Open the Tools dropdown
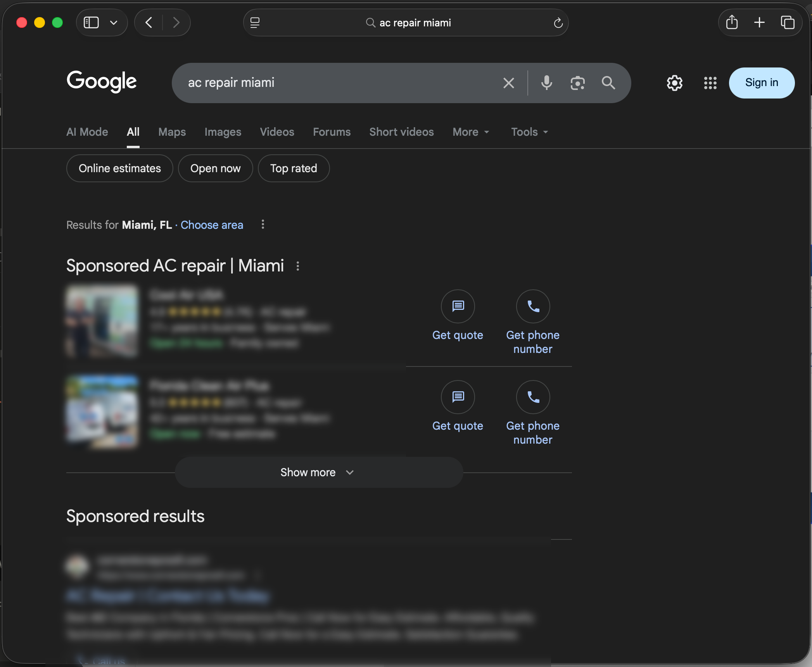This screenshot has width=812, height=667. 529,132
